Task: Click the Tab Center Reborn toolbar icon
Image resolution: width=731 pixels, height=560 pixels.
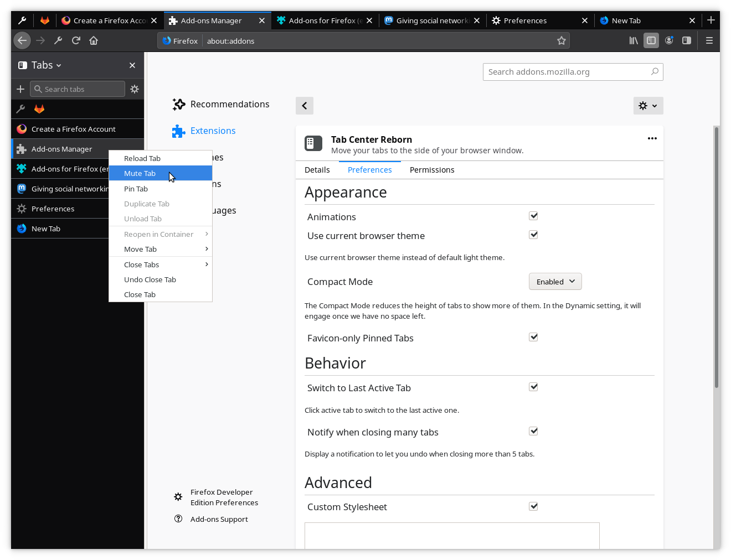Action: (x=687, y=40)
